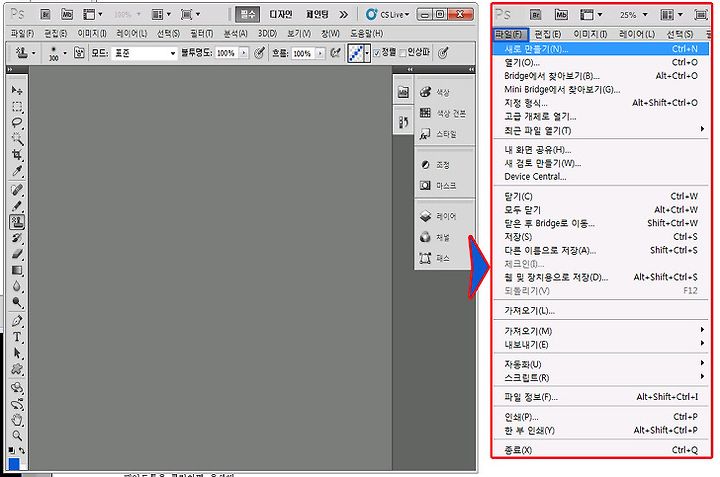The height and width of the screenshot is (477, 720).
Task: Toggle the brush panel button in the options bar
Action: [79, 53]
